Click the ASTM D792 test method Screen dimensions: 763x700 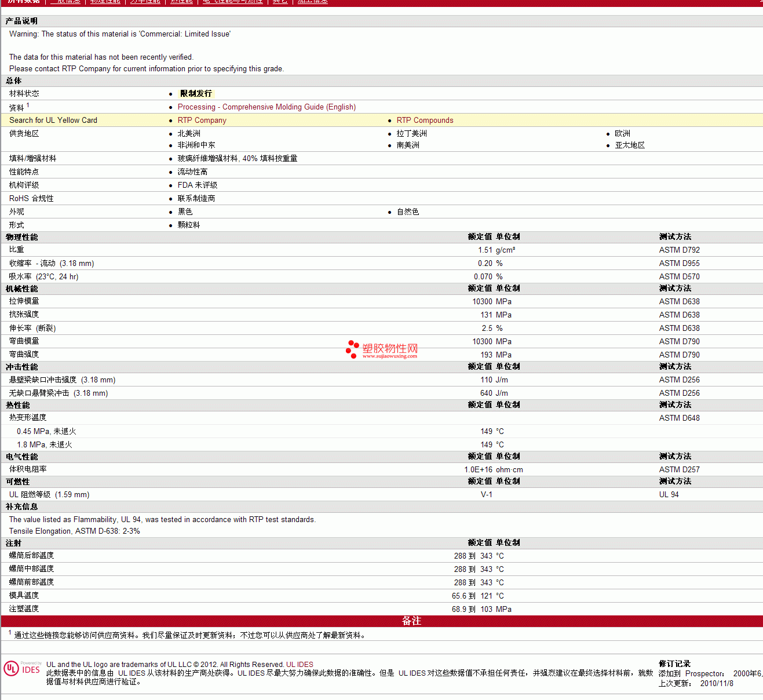(679, 250)
